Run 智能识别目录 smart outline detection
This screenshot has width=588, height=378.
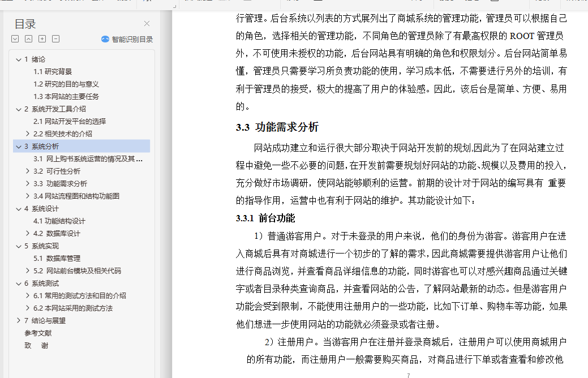[127, 39]
